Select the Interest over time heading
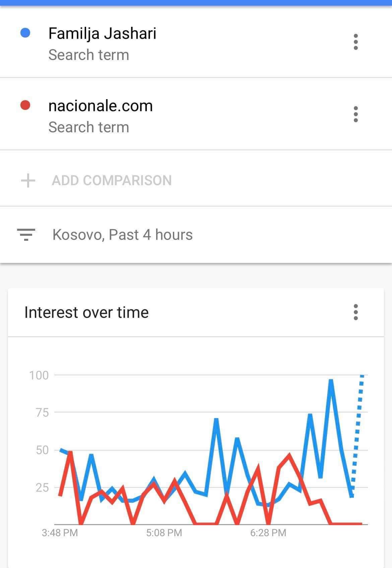The height and width of the screenshot is (568, 392). (x=86, y=312)
